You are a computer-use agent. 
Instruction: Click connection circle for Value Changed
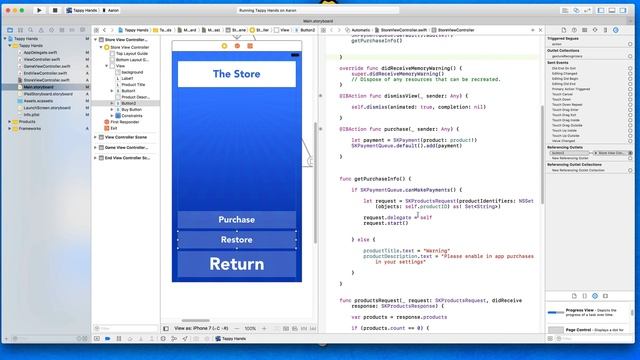[x=630, y=141]
